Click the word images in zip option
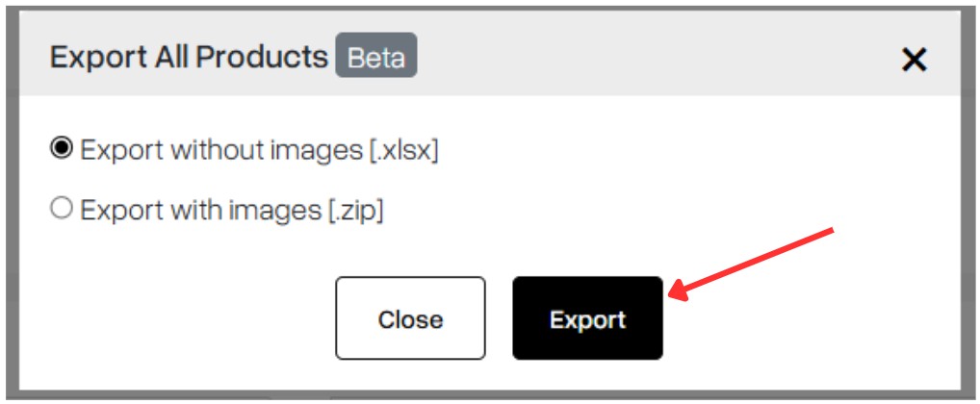This screenshot has height=404, width=980. coord(281,211)
